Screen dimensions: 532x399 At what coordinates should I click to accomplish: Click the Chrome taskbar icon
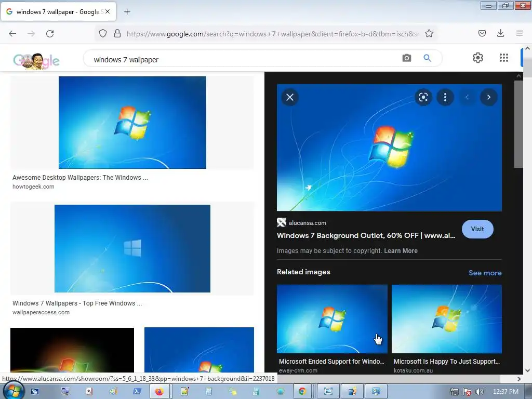302,392
